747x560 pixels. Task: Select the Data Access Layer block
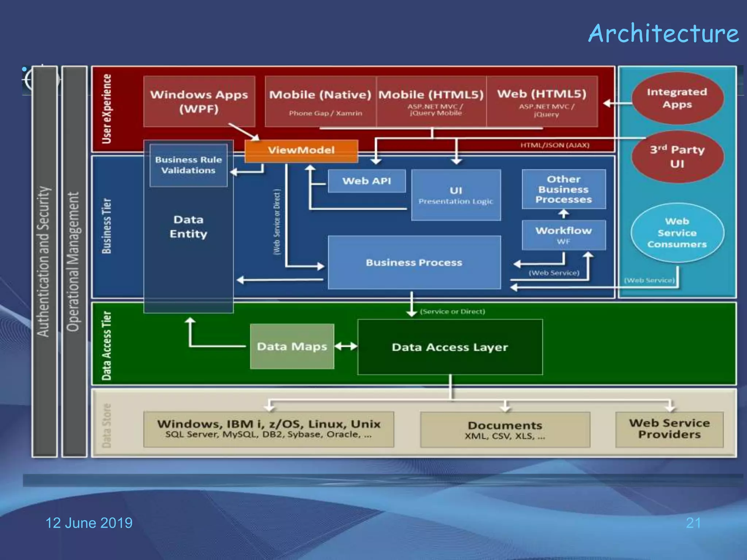tap(450, 347)
